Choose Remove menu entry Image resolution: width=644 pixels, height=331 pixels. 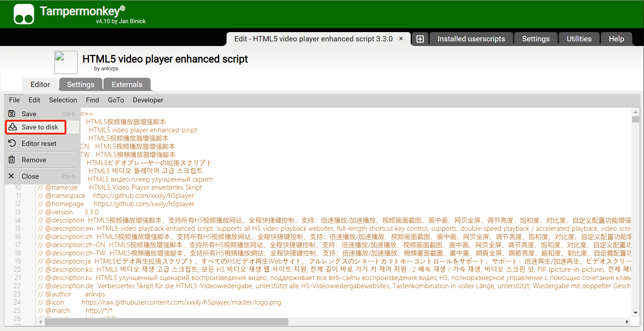click(42, 160)
